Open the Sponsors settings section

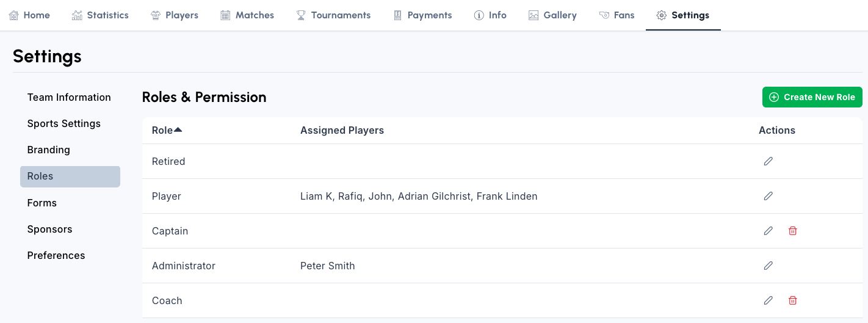pyautogui.click(x=50, y=229)
